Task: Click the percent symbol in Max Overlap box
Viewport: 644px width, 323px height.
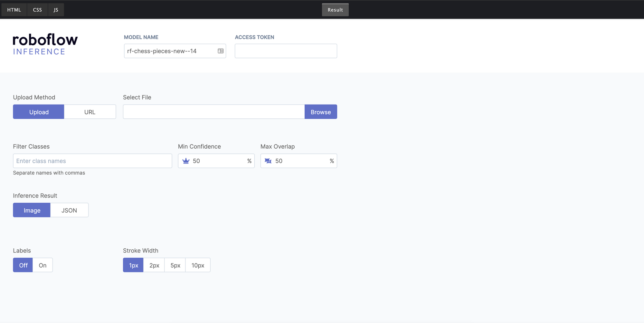Action: [332, 161]
